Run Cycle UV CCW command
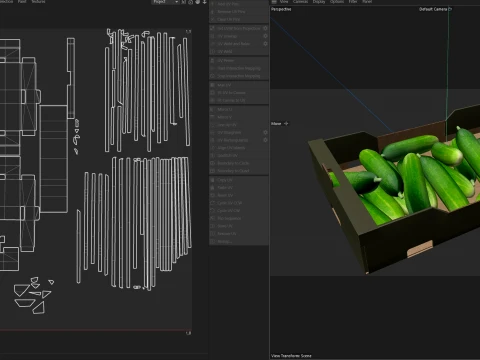480x360 pixels. pyautogui.click(x=239, y=203)
